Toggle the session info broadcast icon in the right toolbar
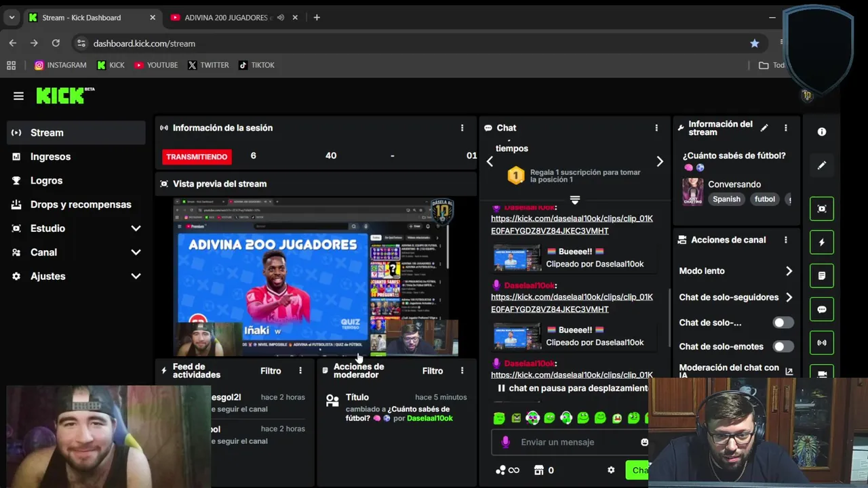This screenshot has height=488, width=868. [x=822, y=343]
